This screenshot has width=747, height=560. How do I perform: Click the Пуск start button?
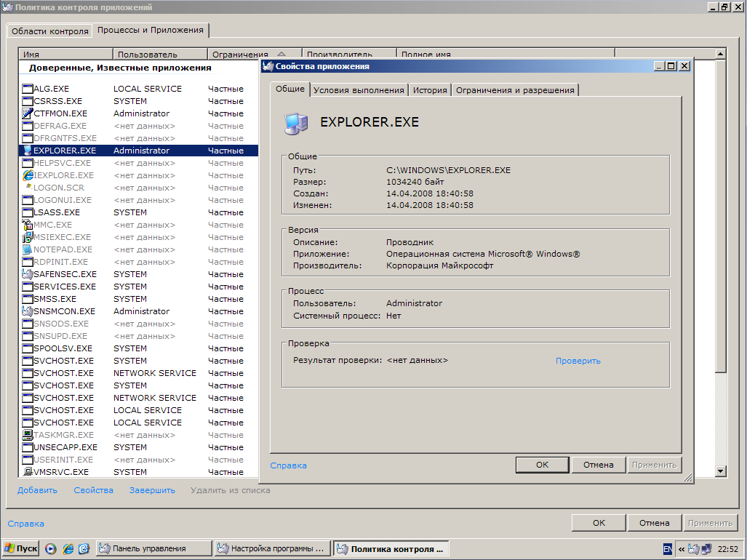click(x=20, y=548)
